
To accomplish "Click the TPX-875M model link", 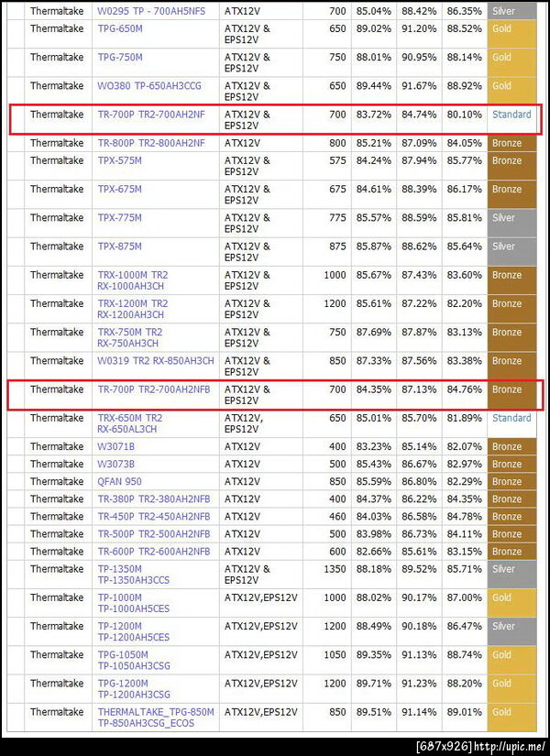I will [x=120, y=246].
